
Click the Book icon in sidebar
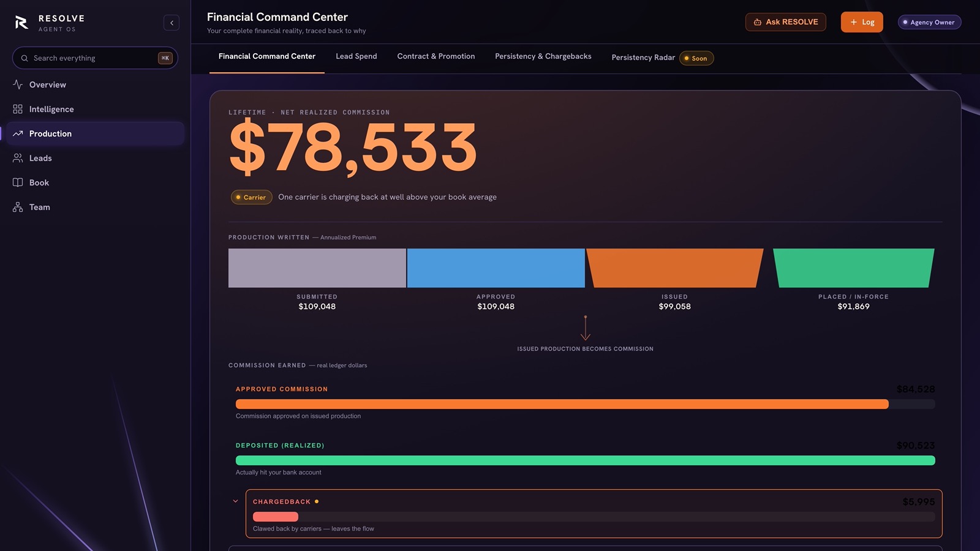[18, 182]
